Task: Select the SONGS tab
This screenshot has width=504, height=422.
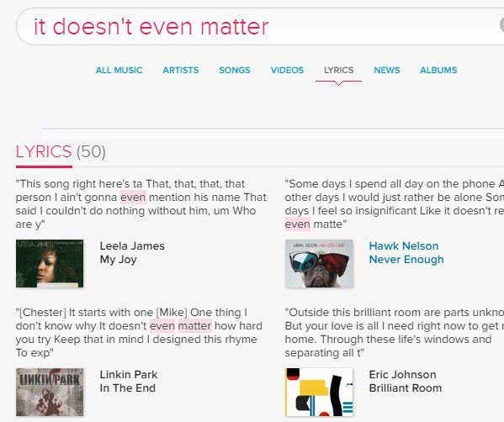Action: 234,70
